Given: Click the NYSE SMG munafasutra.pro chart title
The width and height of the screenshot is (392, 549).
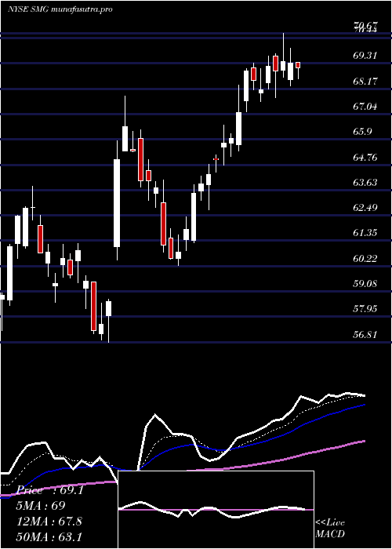Looking at the screenshot, I should click(60, 9).
